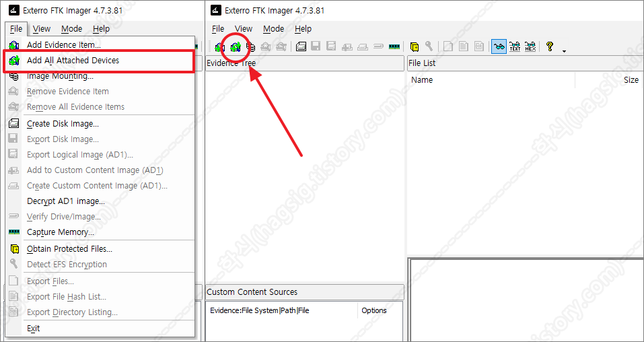This screenshot has height=342, width=644.
Task: Close the open File menu in left window
Action: pos(16,29)
